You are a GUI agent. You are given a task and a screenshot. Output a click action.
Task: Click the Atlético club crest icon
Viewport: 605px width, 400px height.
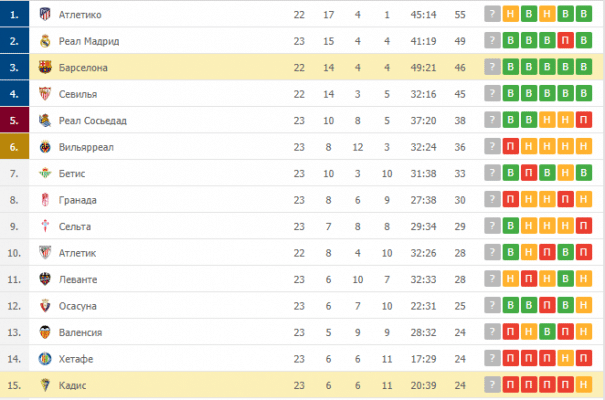(45, 14)
